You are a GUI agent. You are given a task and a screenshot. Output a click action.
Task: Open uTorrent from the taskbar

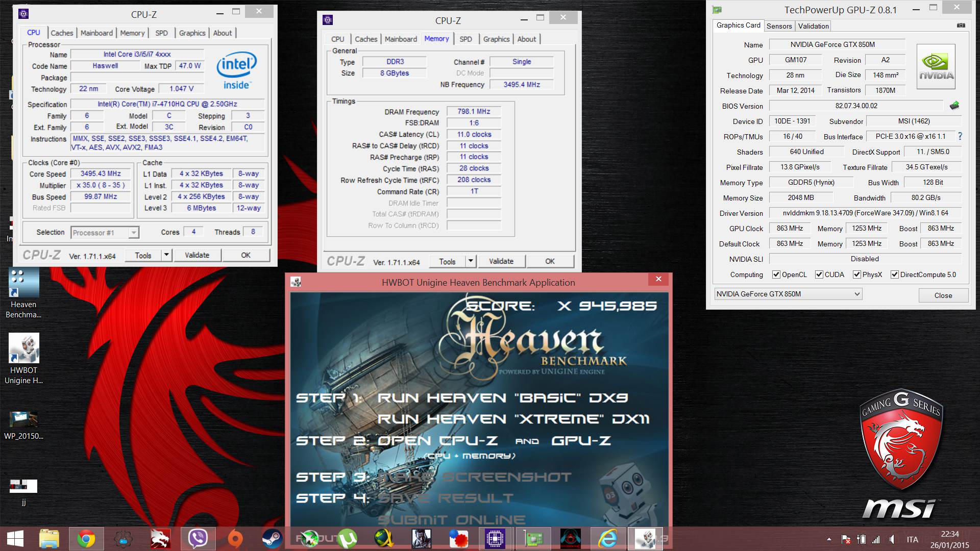click(x=347, y=539)
